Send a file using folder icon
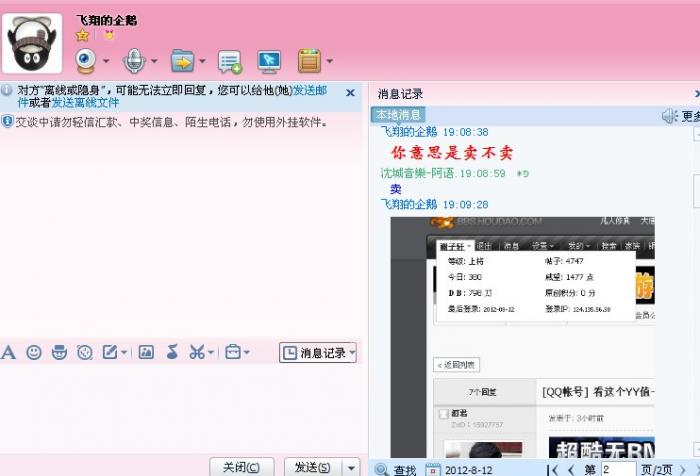 tap(182, 61)
